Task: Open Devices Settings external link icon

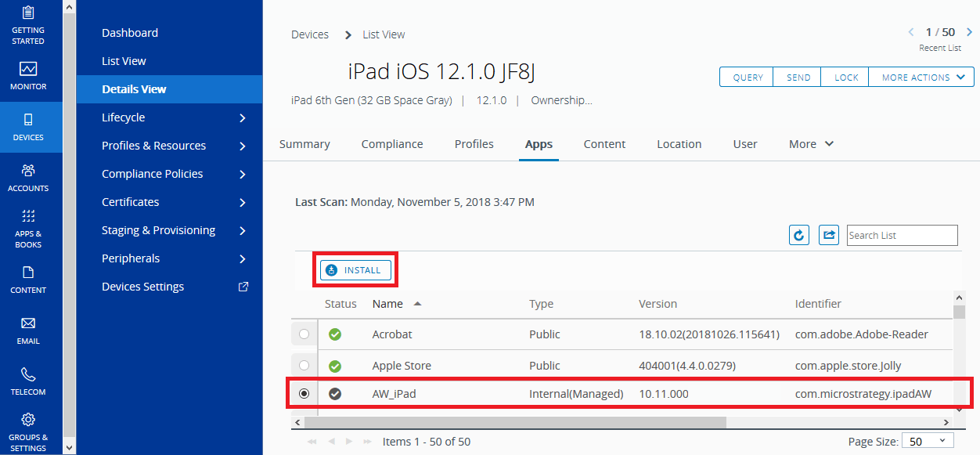Action: click(243, 287)
